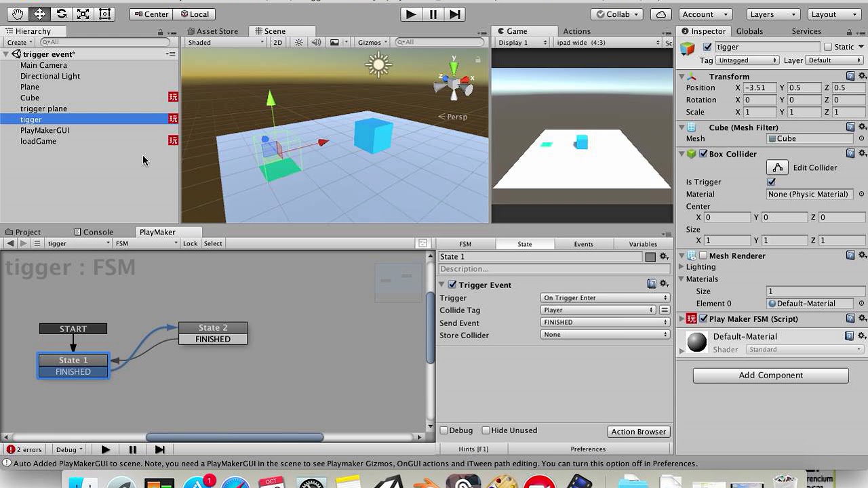Enable the Debug checkbox in PlayMaker

[x=444, y=430]
